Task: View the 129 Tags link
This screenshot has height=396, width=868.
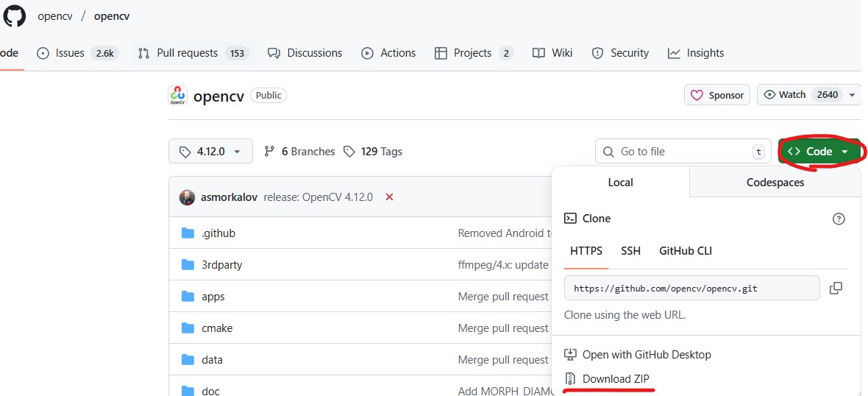Action: pos(373,151)
